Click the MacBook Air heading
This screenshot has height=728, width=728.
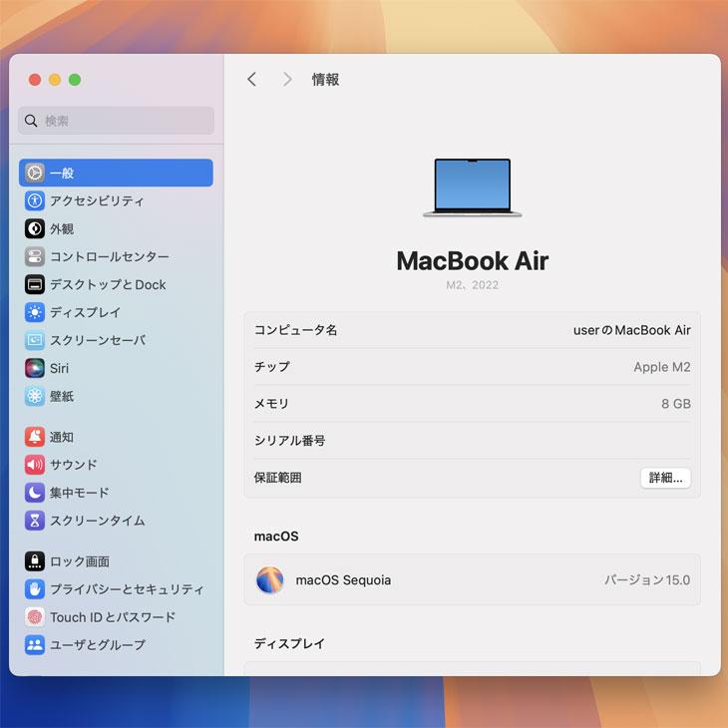pyautogui.click(x=472, y=261)
